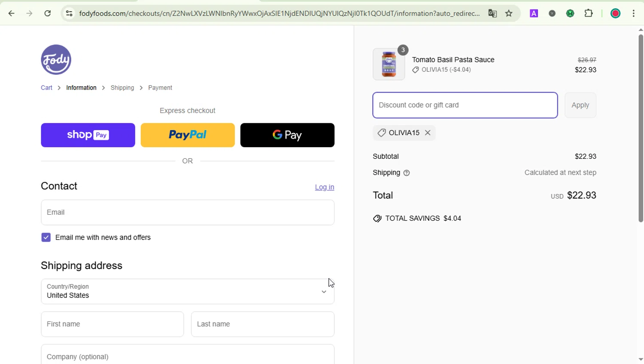This screenshot has height=364, width=644.
Task: Click the Log in link
Action: coord(325,187)
